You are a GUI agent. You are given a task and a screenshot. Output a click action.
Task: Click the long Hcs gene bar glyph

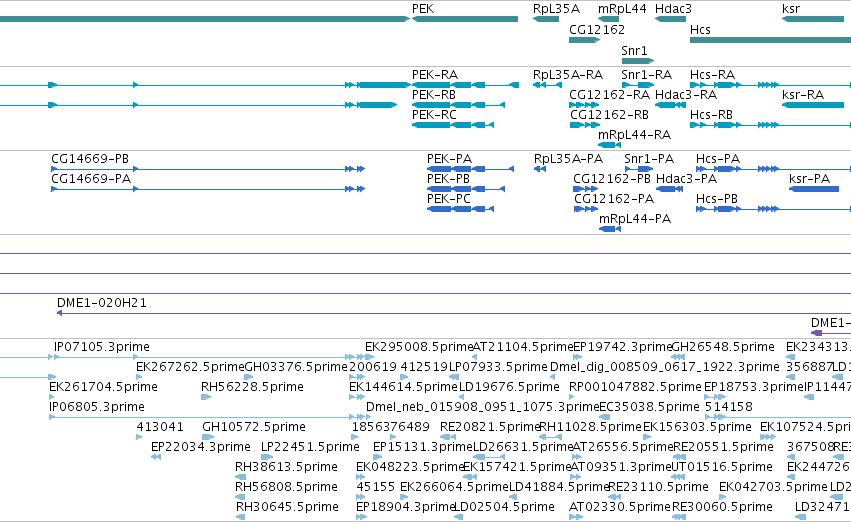click(770, 40)
